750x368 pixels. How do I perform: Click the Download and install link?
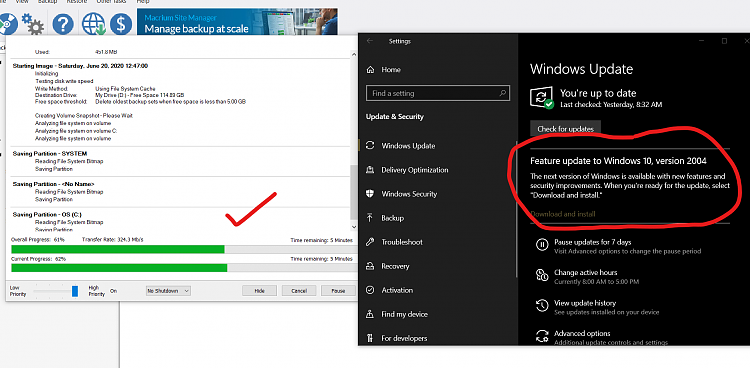562,214
